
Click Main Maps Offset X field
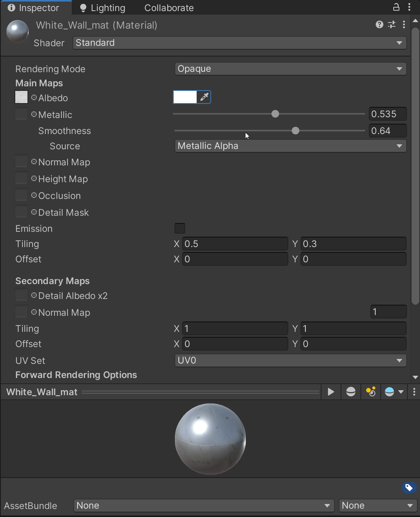(235, 259)
